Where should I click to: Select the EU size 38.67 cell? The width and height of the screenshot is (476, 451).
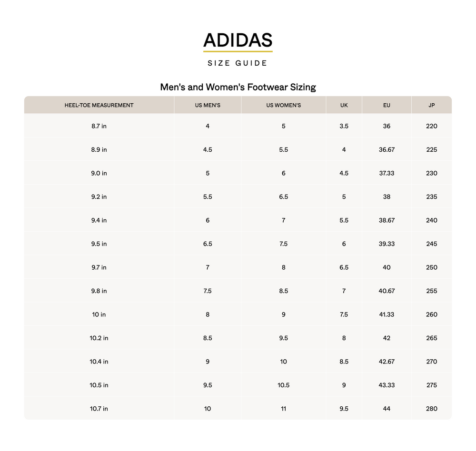pyautogui.click(x=387, y=220)
